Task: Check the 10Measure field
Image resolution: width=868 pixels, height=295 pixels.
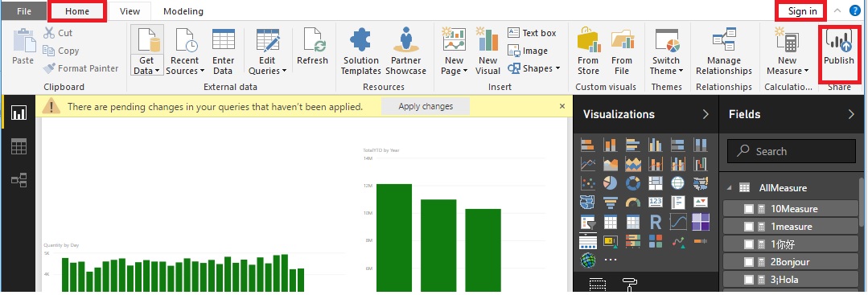Action: pyautogui.click(x=748, y=209)
